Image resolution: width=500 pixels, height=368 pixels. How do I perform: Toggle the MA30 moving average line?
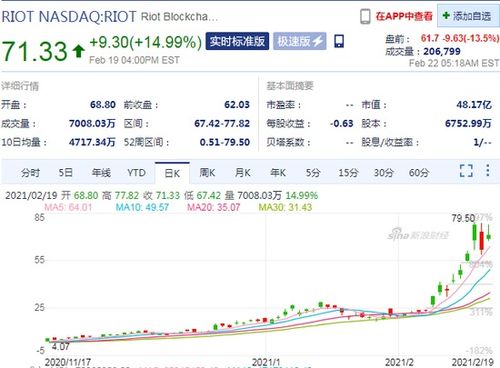[x=285, y=207]
